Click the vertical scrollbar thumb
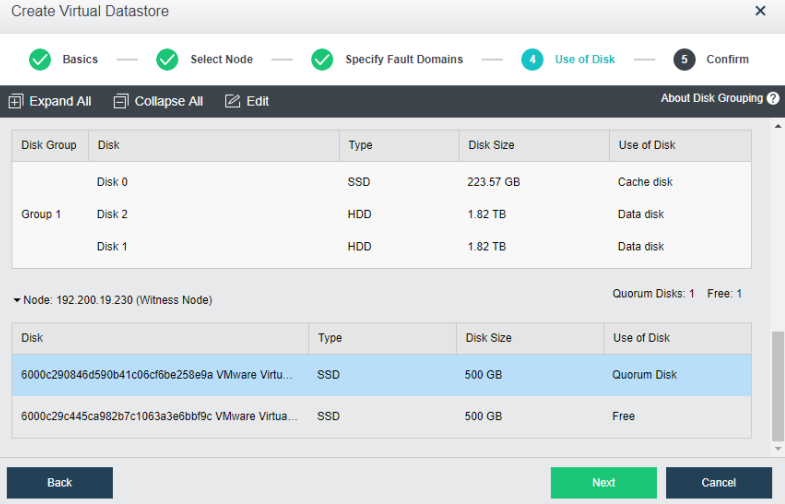Screen dimensions: 785x504 click(x=778, y=385)
